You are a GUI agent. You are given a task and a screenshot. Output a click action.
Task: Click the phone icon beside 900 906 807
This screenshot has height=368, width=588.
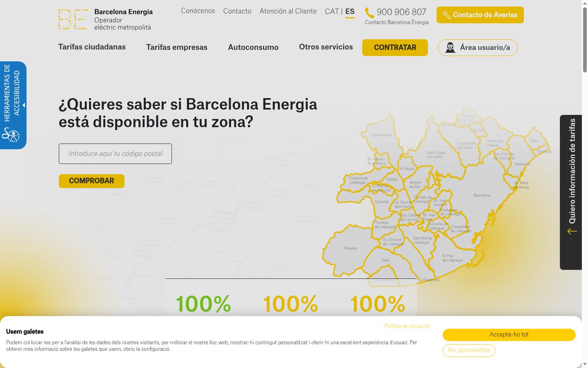point(369,13)
